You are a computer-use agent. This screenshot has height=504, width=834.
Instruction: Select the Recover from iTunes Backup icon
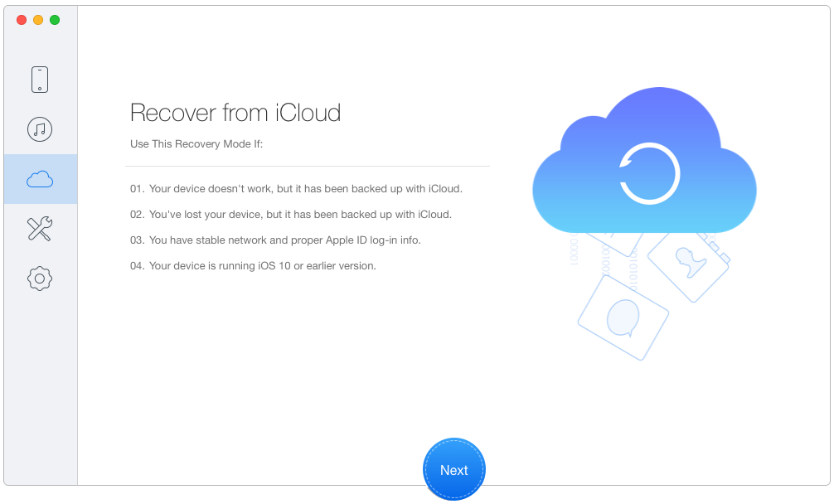[x=40, y=129]
